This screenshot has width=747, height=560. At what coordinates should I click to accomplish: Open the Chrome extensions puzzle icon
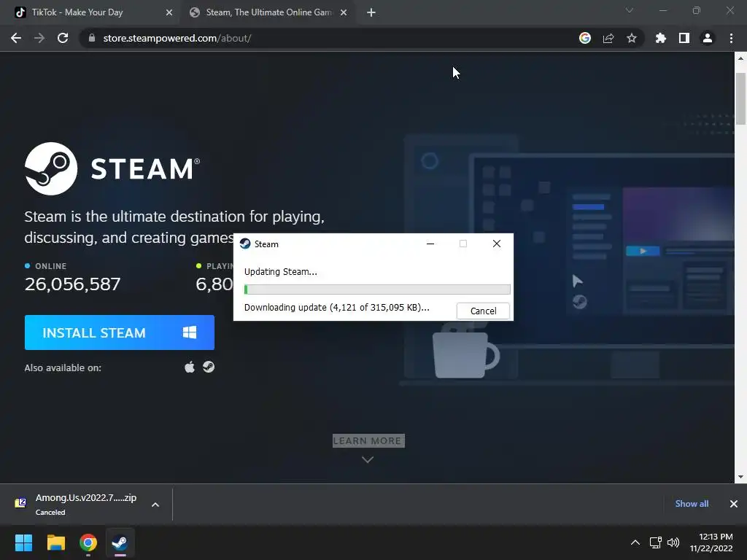click(661, 38)
